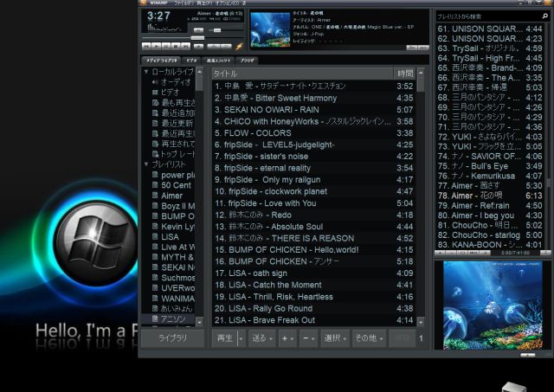The height and width of the screenshot is (392, 554).
Task: Click the Play transport button
Action: pos(156,46)
